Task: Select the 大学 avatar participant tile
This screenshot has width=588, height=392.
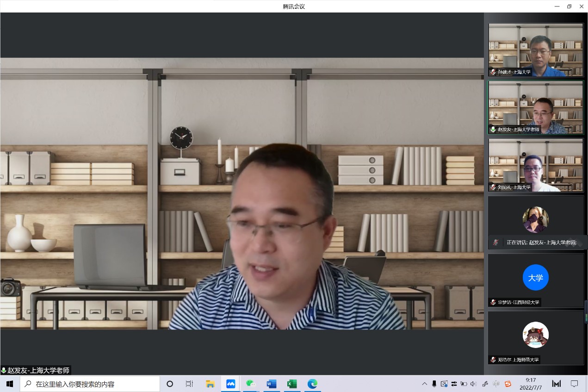Action: click(535, 278)
